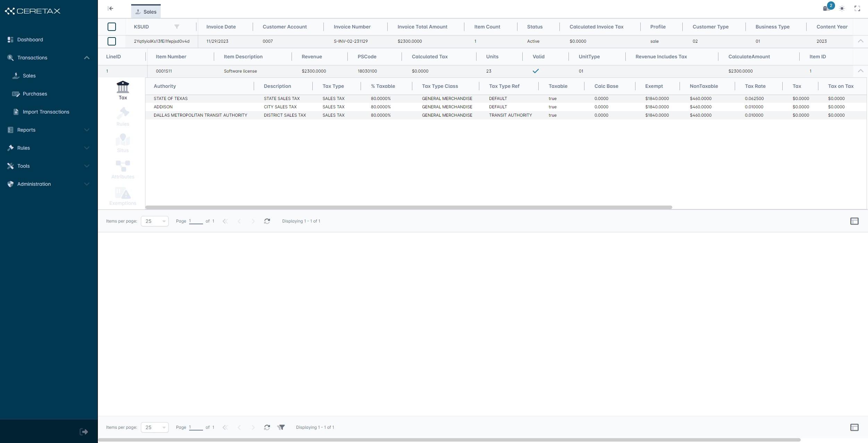Click the KSUID column filter icon
This screenshot has height=443, width=868.
tap(177, 27)
